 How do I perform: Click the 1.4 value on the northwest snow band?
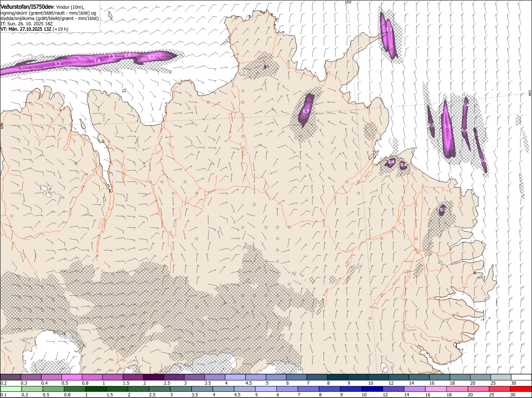pyautogui.click(x=97, y=61)
